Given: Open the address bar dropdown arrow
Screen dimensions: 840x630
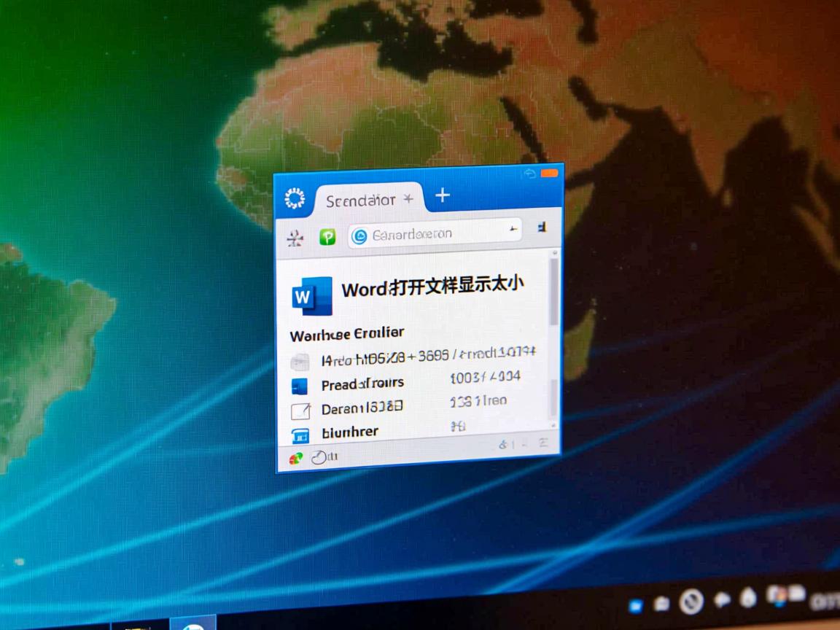Looking at the screenshot, I should click(513, 229).
